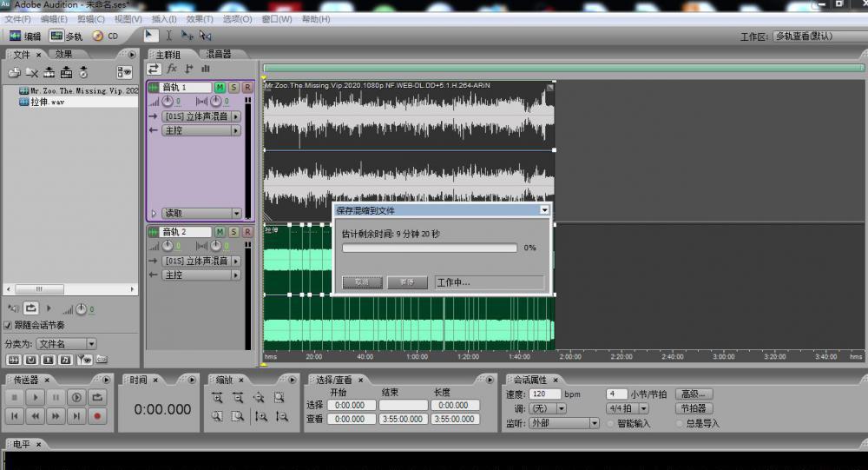Click Zoom Out Horizontally icon

coord(238,398)
